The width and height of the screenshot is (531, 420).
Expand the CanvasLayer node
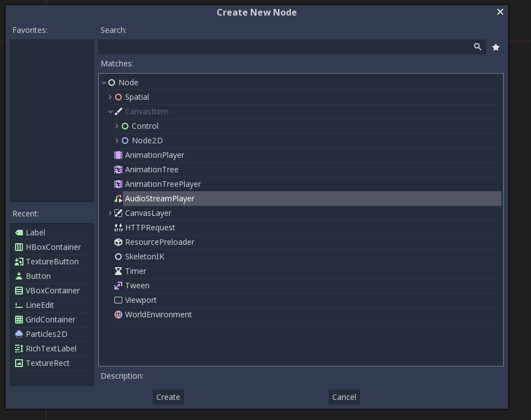(x=110, y=213)
